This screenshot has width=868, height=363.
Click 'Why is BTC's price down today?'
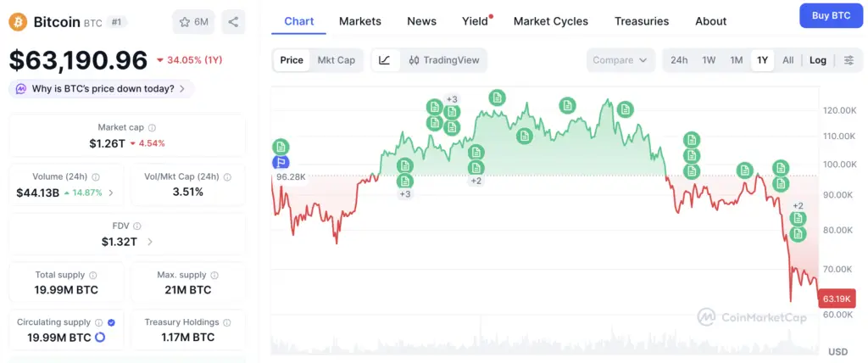(103, 88)
